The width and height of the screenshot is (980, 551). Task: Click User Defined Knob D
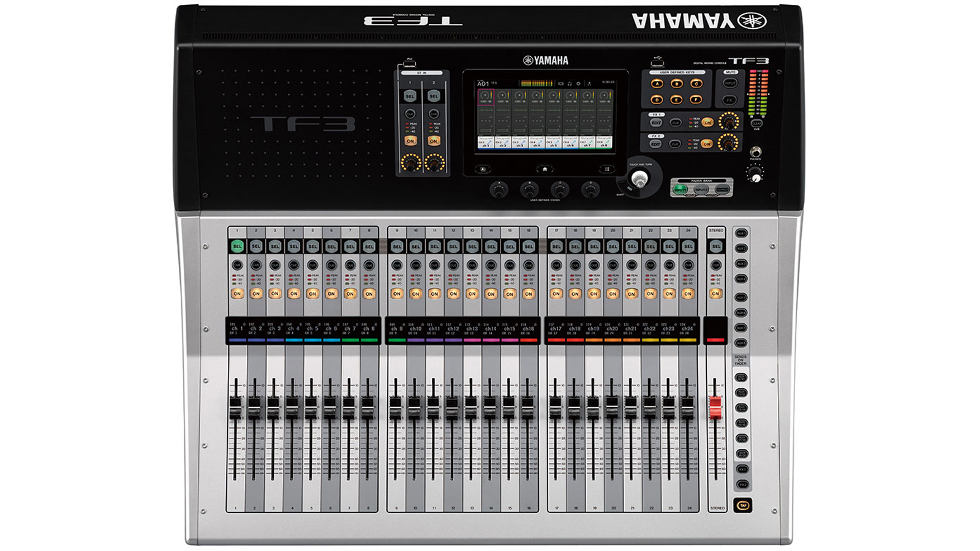[x=590, y=190]
